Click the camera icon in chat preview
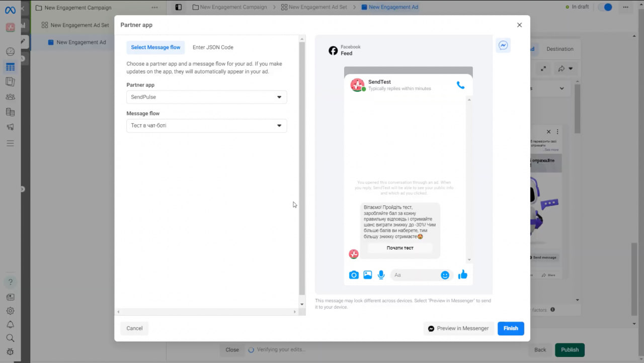This screenshot has width=644, height=363. (x=354, y=275)
